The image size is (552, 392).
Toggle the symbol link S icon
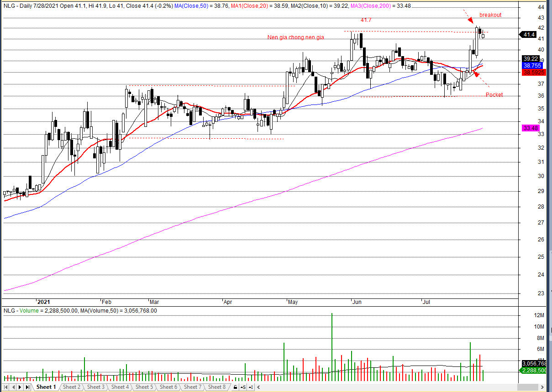point(244,387)
